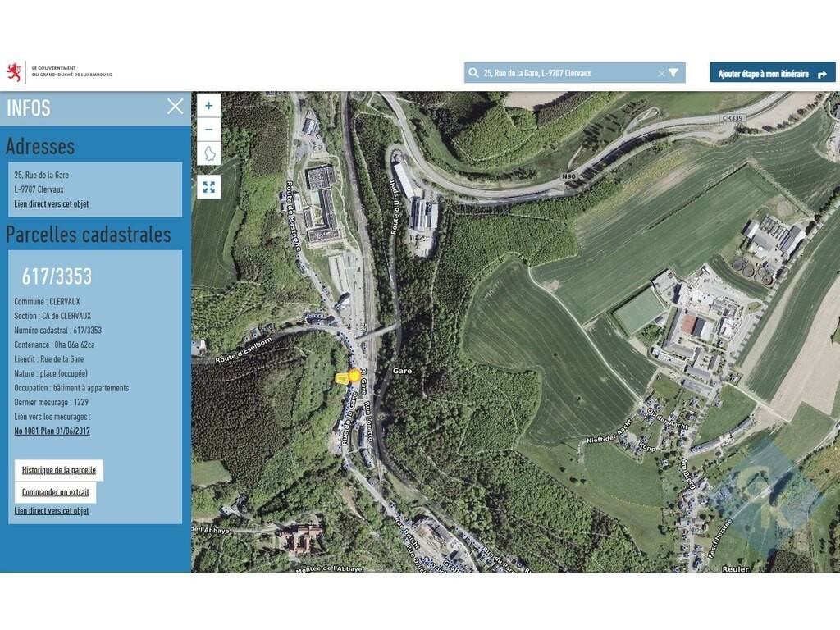Zoom in on the map

[x=208, y=106]
